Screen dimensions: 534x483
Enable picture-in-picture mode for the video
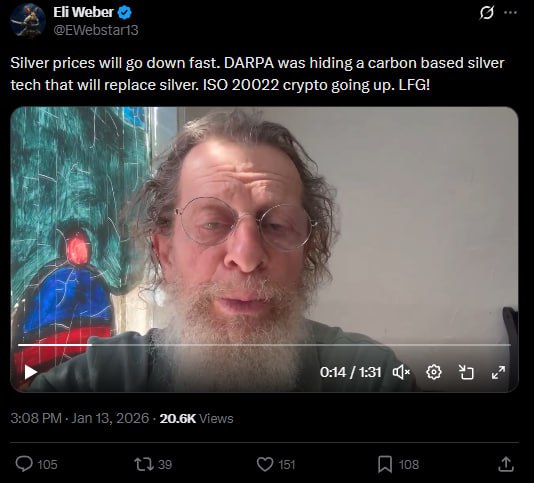click(466, 372)
